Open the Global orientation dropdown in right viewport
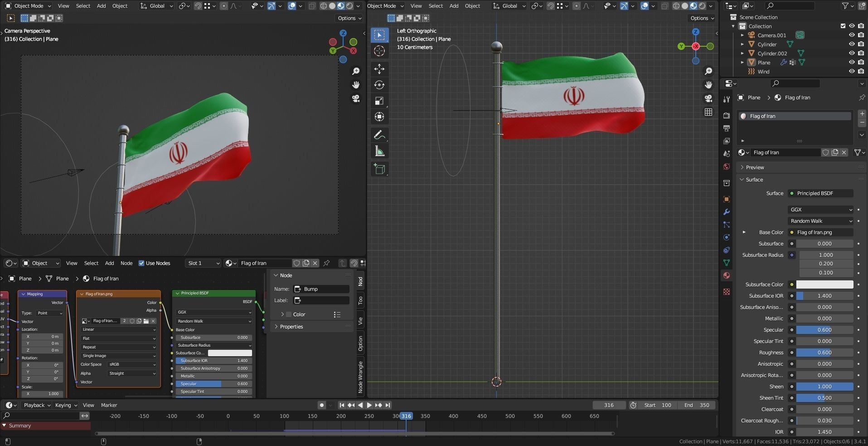This screenshot has width=868, height=446. pos(509,6)
